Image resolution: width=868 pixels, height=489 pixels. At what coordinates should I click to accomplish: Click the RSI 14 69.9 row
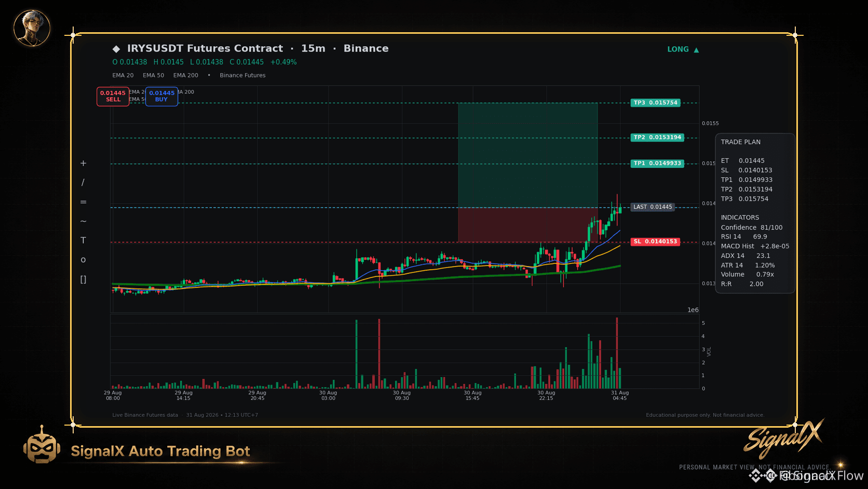pos(744,236)
